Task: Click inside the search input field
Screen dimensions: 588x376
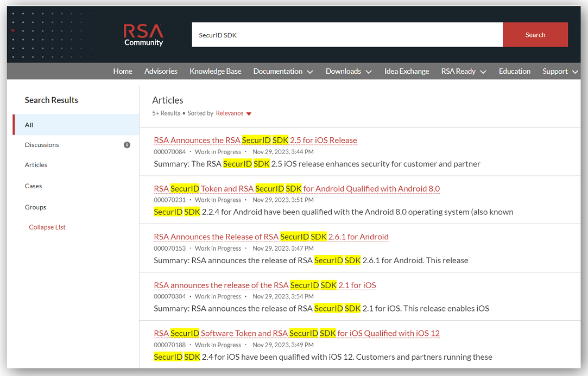Action: pos(347,34)
